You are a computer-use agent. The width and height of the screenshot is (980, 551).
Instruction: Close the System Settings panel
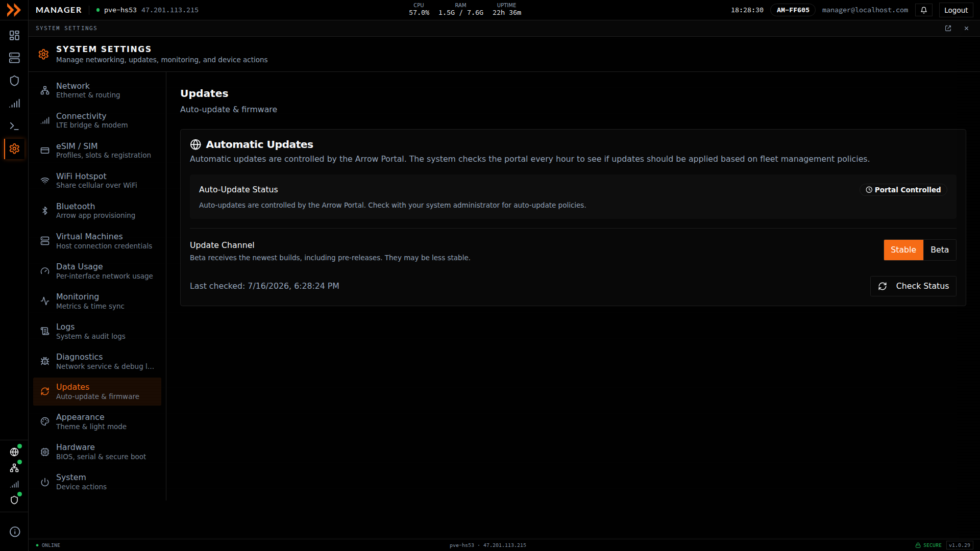(x=966, y=29)
